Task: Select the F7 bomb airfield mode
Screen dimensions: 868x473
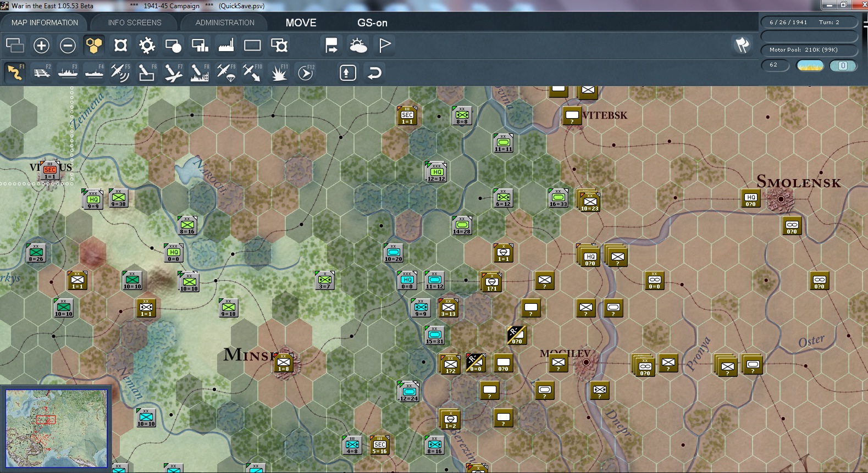Action: [173, 73]
